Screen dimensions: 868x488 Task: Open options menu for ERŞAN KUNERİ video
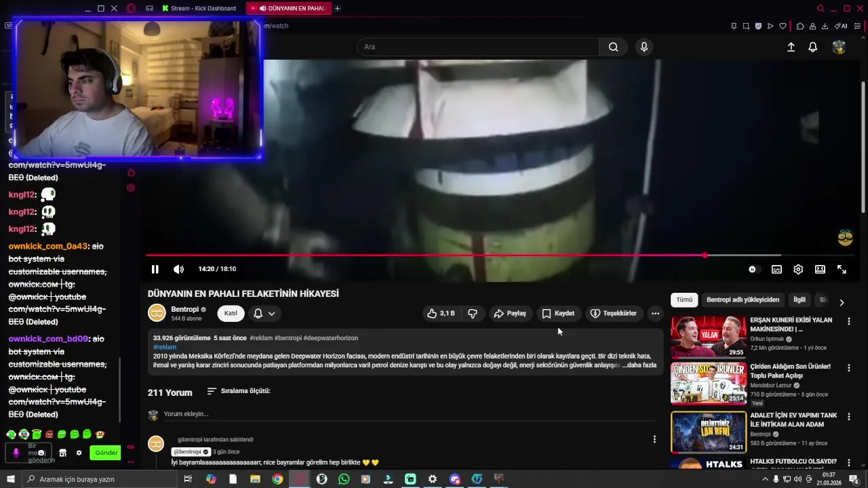[848, 321]
